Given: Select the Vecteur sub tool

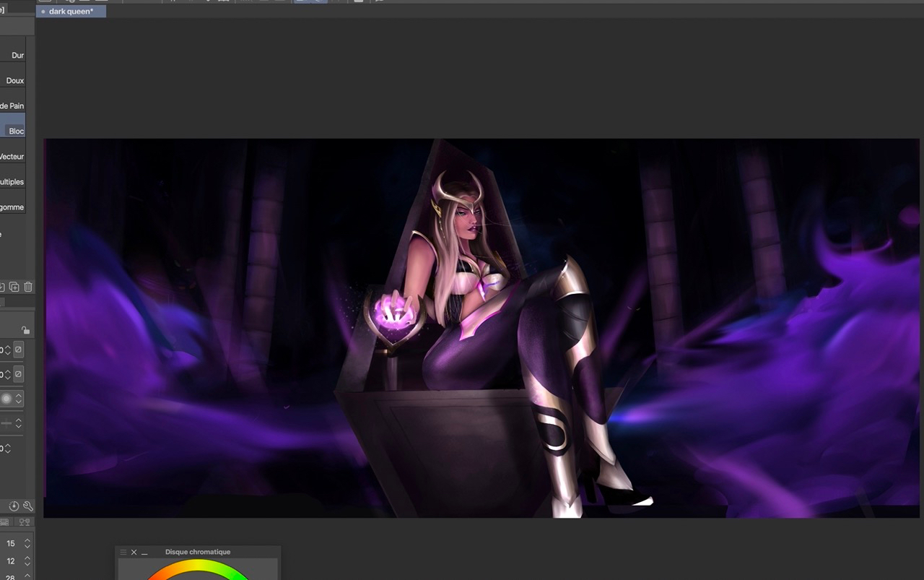Looking at the screenshot, I should point(13,157).
